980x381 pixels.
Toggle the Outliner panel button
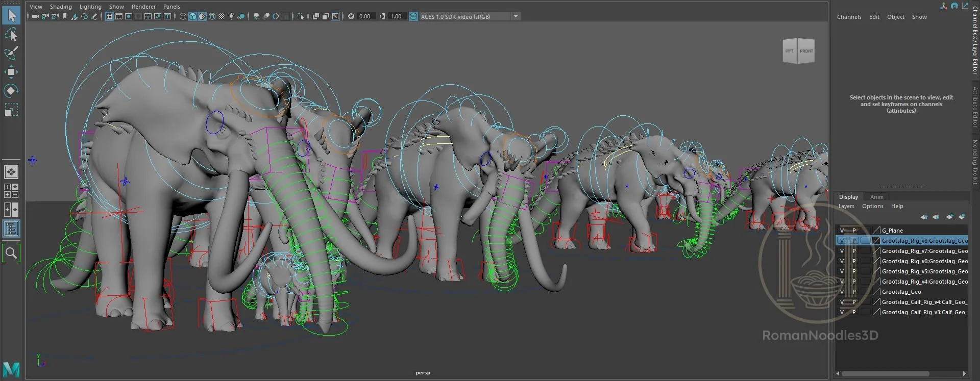click(11, 228)
